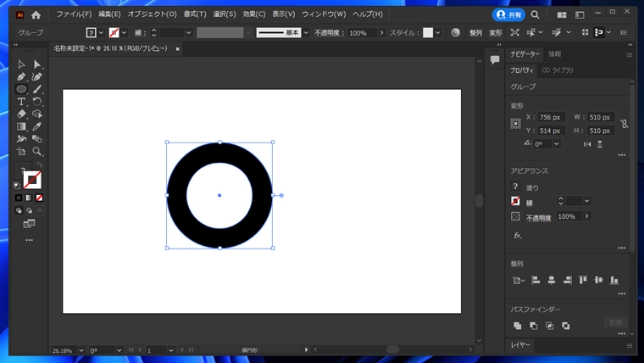
Task: Select the Paintbrush tool
Action: coord(37,89)
